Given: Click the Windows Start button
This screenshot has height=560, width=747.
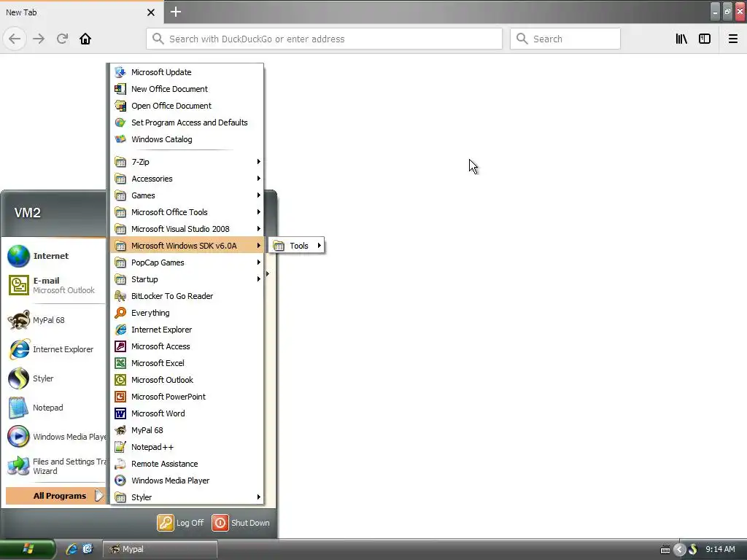Looking at the screenshot, I should [x=28, y=549].
